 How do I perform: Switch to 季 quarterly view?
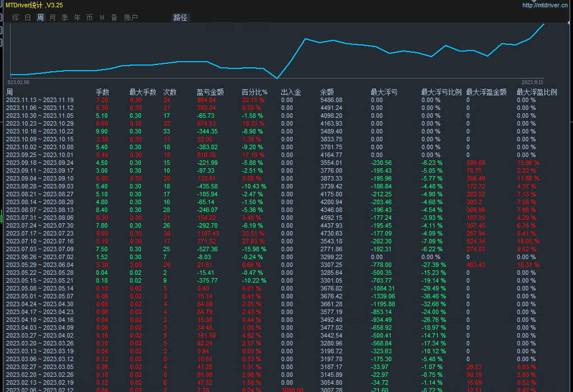click(x=65, y=17)
